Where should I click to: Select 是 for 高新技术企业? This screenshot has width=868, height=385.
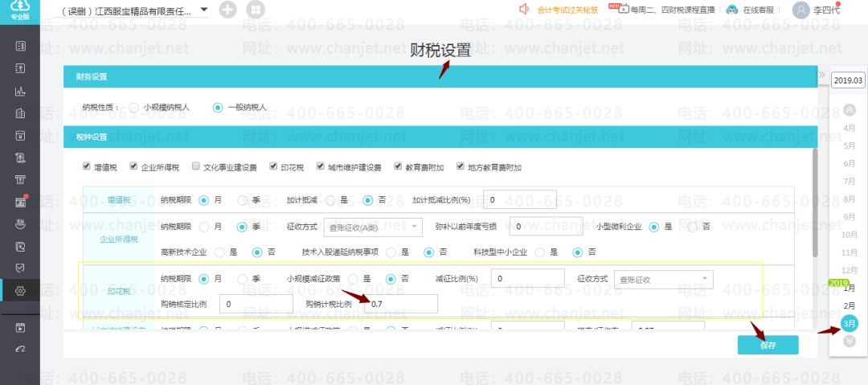[219, 252]
